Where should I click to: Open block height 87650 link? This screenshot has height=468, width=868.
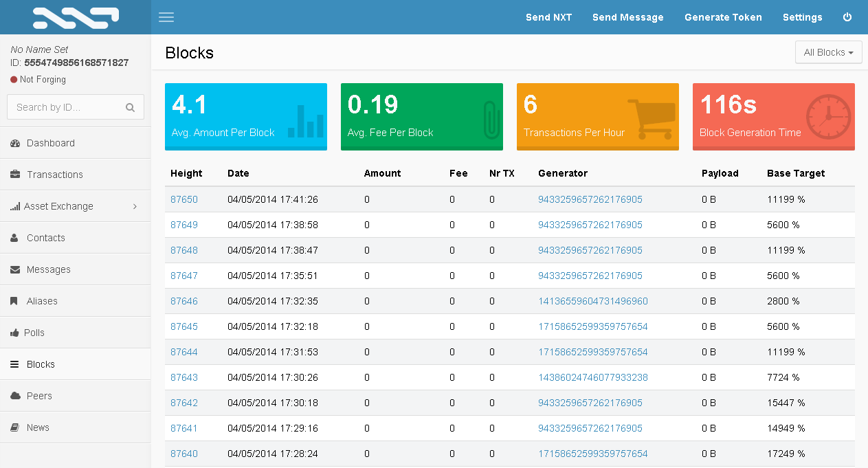coord(184,199)
